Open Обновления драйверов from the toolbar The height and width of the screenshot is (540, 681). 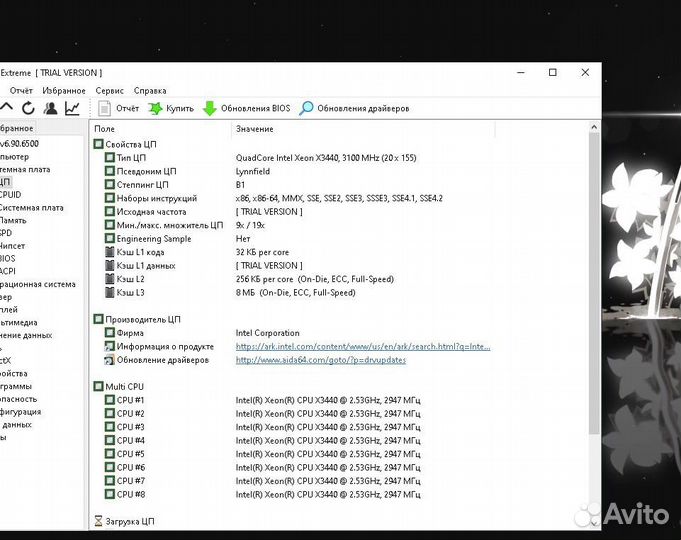click(354, 108)
